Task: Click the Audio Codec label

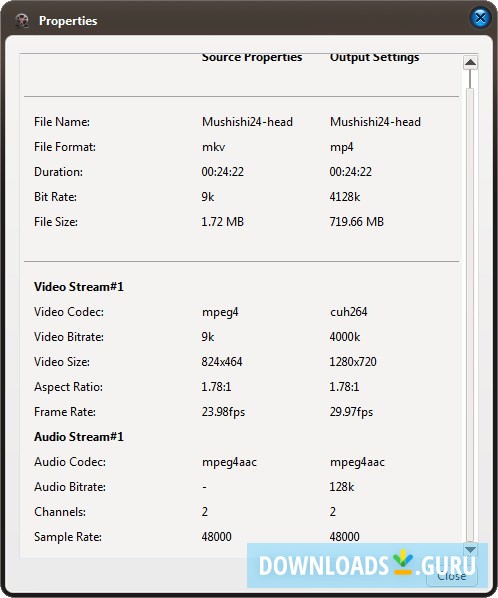Action: [x=70, y=462]
